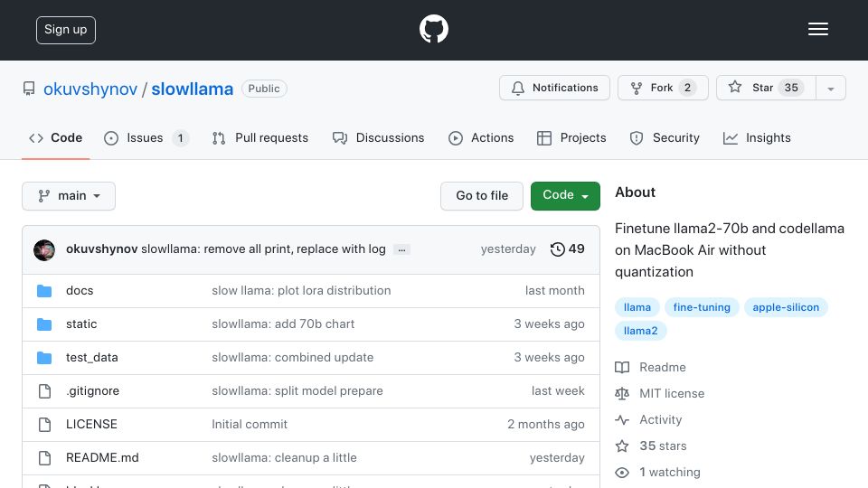Open the docs folder
The height and width of the screenshot is (488, 868).
[x=80, y=290]
